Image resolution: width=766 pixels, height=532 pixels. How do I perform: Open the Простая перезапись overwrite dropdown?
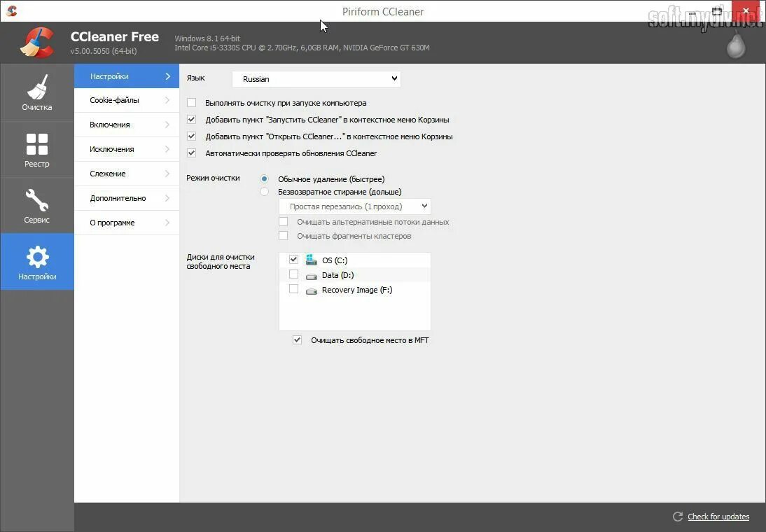pyautogui.click(x=354, y=206)
